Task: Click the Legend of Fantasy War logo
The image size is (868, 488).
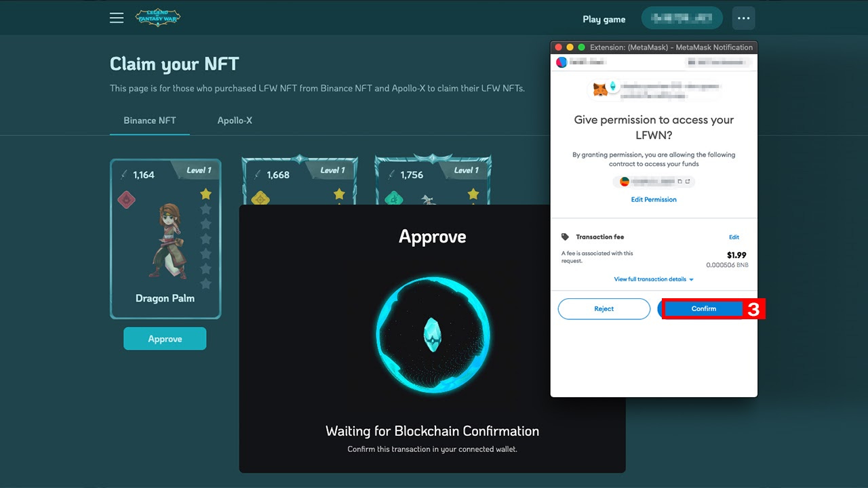Action: (x=158, y=18)
